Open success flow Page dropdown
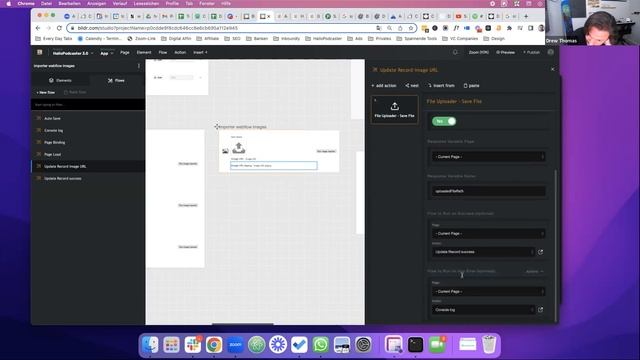 488,233
